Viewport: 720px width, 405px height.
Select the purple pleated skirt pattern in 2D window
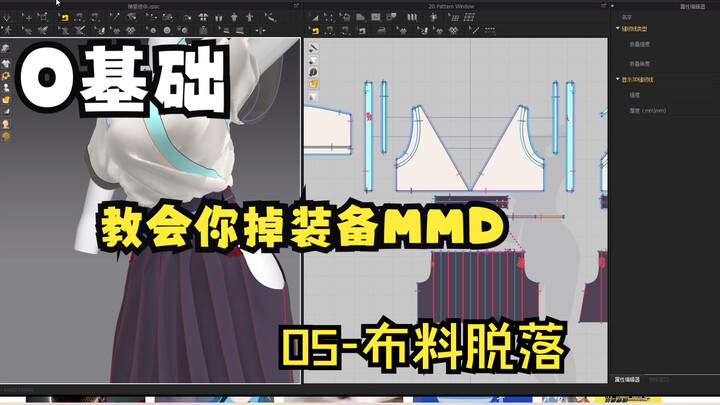478,287
